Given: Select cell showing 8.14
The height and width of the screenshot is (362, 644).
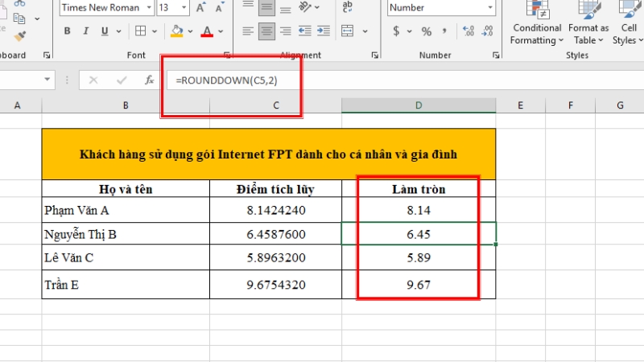Looking at the screenshot, I should (419, 210).
